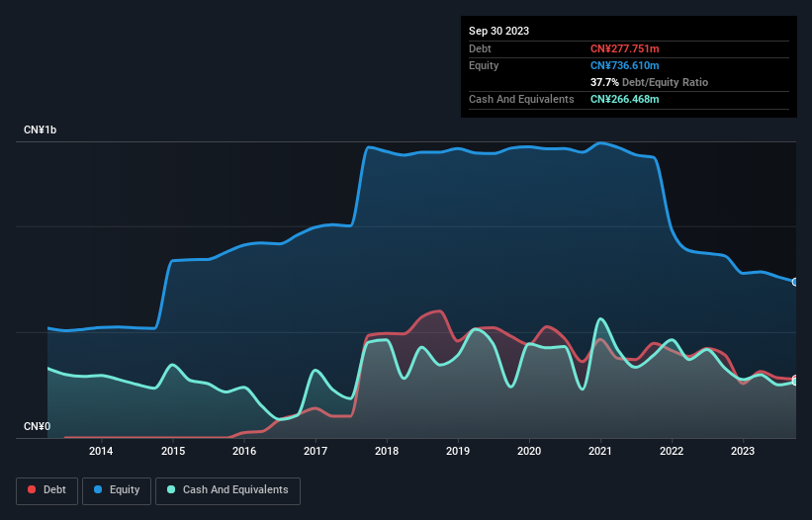Click the 2023 axis label
Screen dimensions: 812x520
(743, 451)
